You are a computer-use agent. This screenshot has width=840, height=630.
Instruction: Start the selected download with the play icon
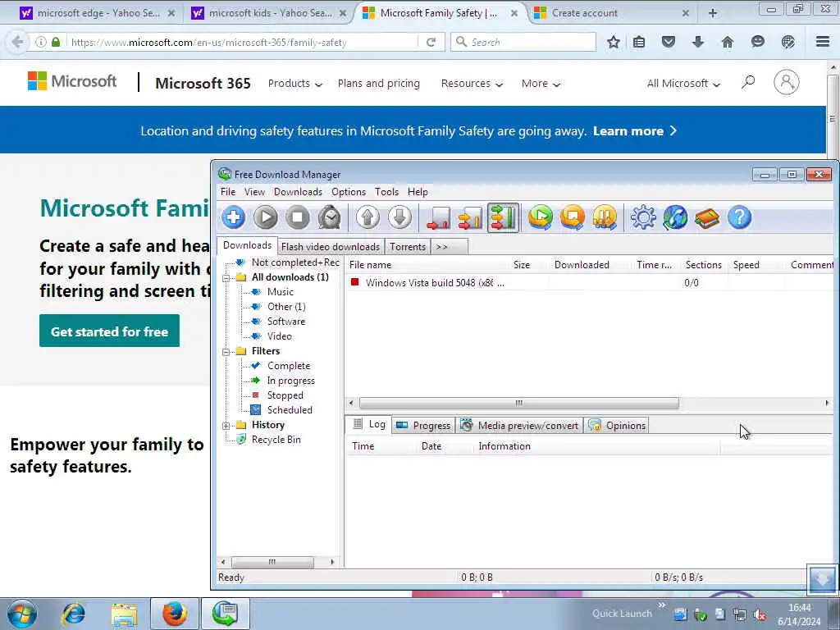click(x=266, y=217)
